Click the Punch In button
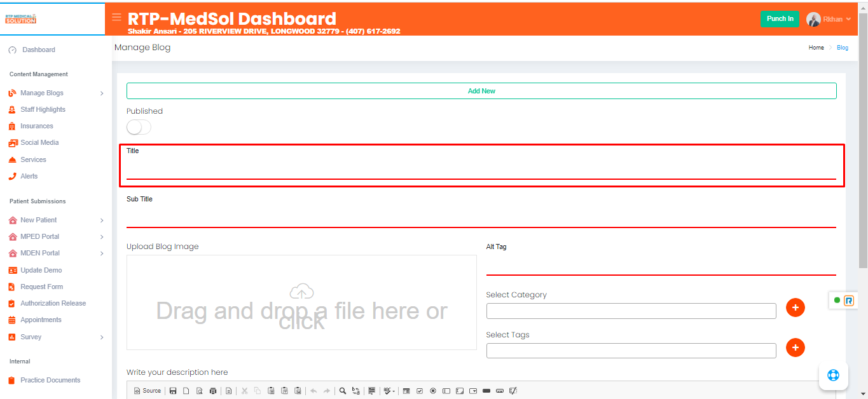This screenshot has width=868, height=399. point(780,19)
